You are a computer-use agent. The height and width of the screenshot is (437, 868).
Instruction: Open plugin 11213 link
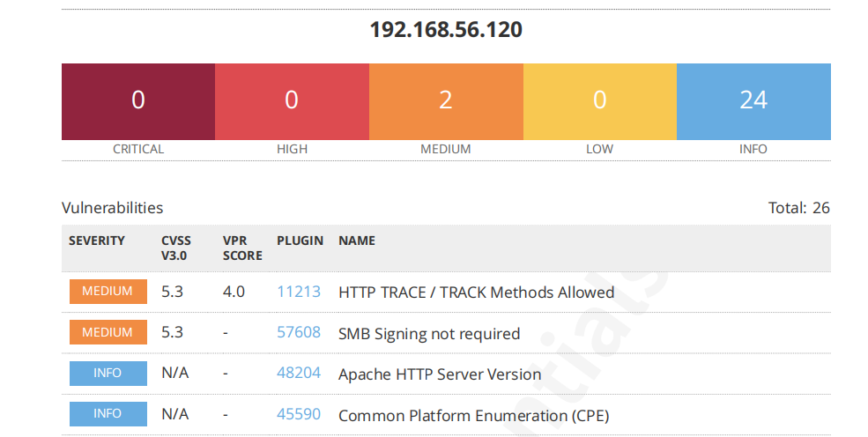299,292
